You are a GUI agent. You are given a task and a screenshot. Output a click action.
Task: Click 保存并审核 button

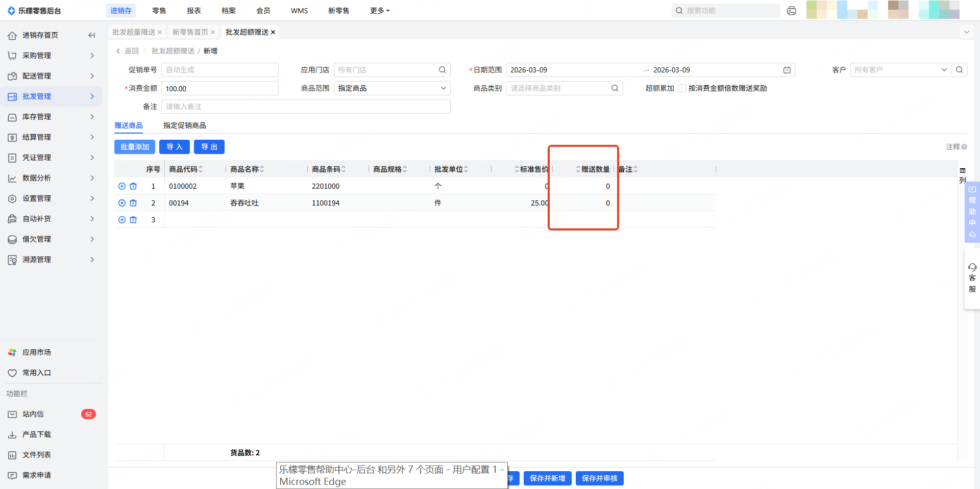pos(600,478)
